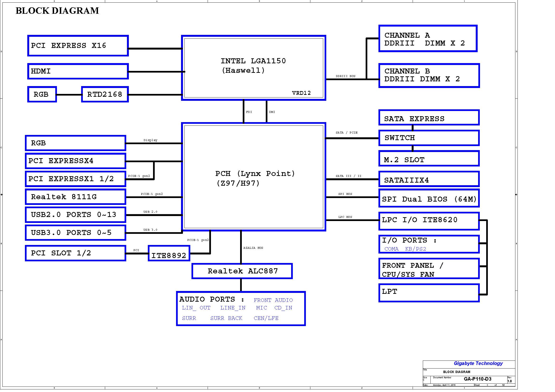Select the PCH Lynx Point block
The height and width of the screenshot is (392, 555).
point(254,177)
